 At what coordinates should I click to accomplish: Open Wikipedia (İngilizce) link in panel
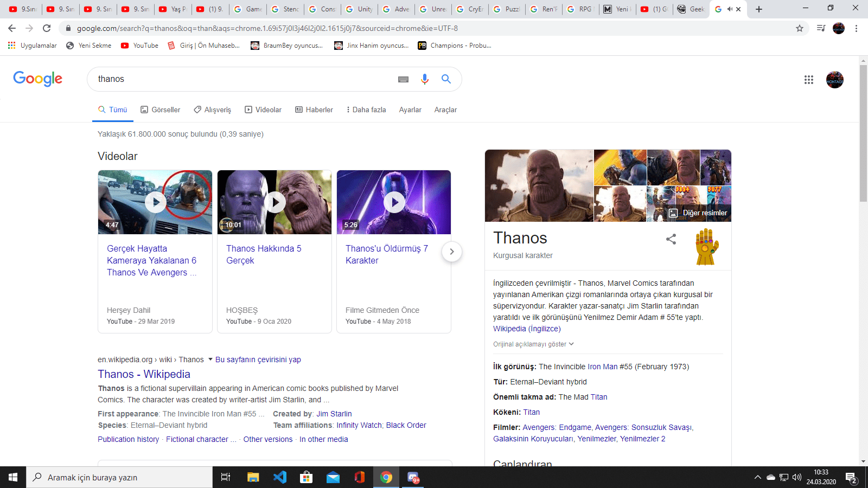527,329
